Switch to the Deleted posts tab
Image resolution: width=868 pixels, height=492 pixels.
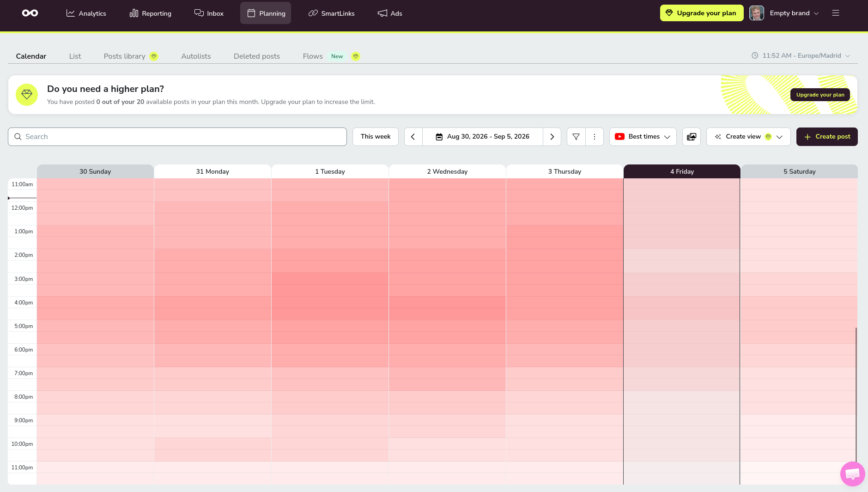tap(257, 56)
